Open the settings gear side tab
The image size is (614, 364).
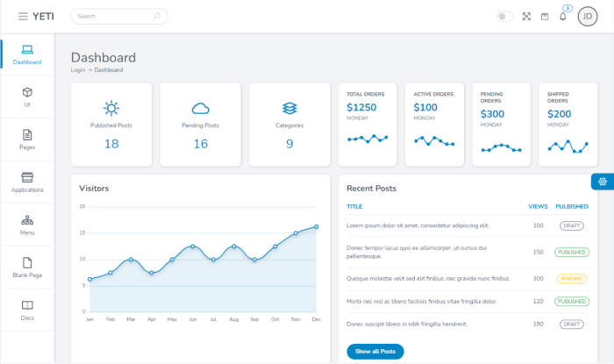(x=603, y=182)
